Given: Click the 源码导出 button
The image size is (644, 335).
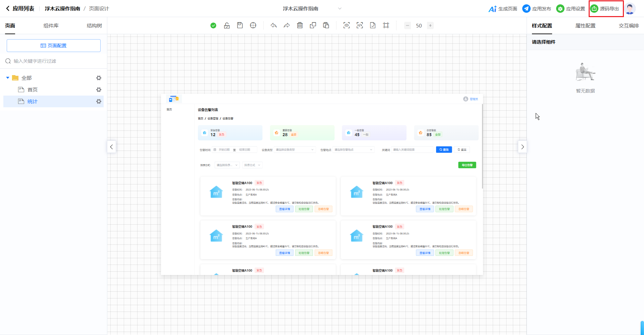Looking at the screenshot, I should (606, 9).
